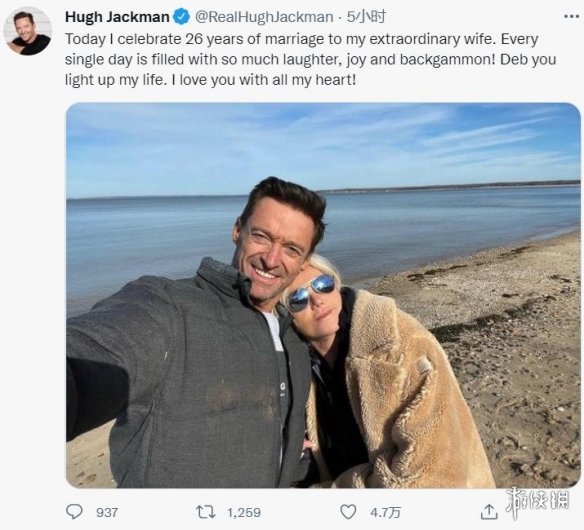This screenshot has width=584, height=530.
Task: View the 1,259 retweets count
Action: [x=244, y=513]
